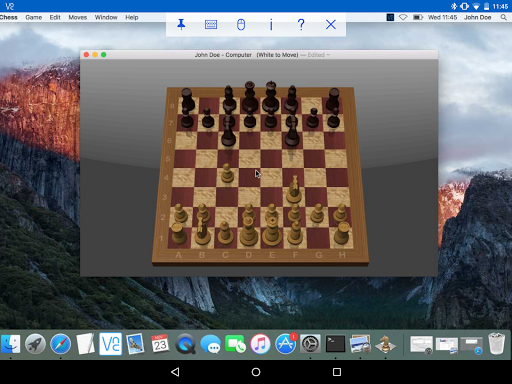Show VNC connection info
Screen dimensions: 512x384
pyautogui.click(x=271, y=24)
